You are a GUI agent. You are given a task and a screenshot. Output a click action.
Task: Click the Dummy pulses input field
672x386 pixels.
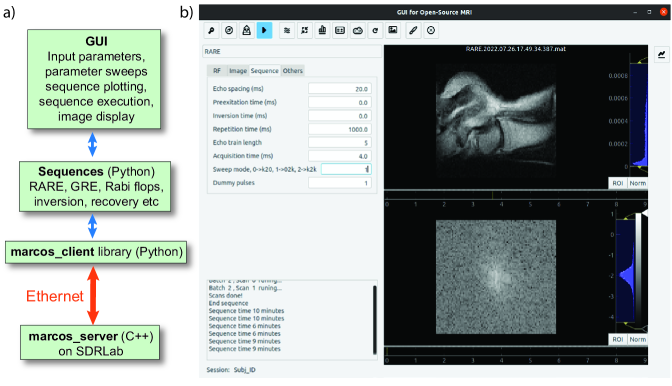click(x=340, y=183)
